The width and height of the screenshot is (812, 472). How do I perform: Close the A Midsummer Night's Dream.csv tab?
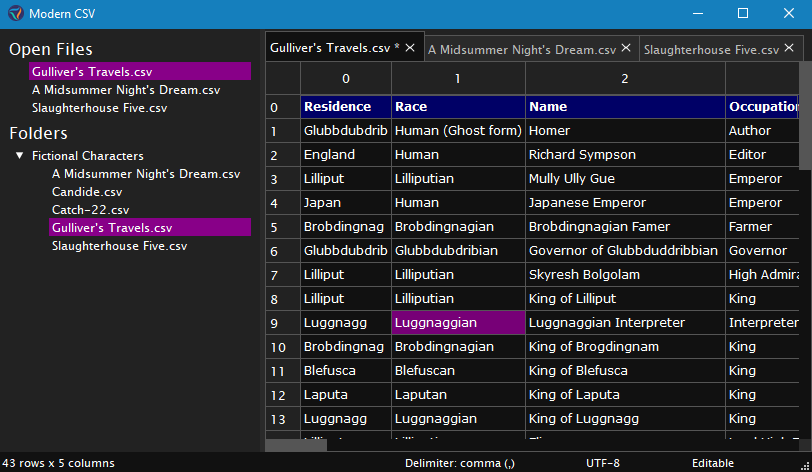point(626,48)
